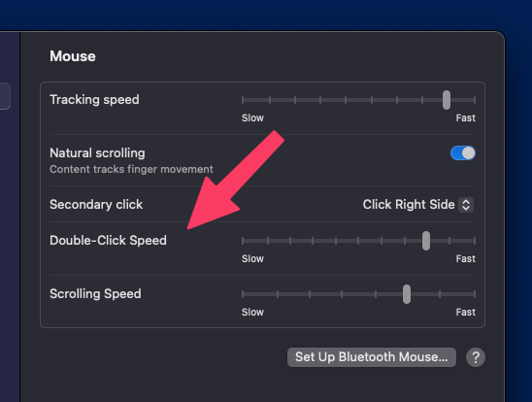
Task: Click the Slow label under Tracking speed
Action: pos(252,118)
